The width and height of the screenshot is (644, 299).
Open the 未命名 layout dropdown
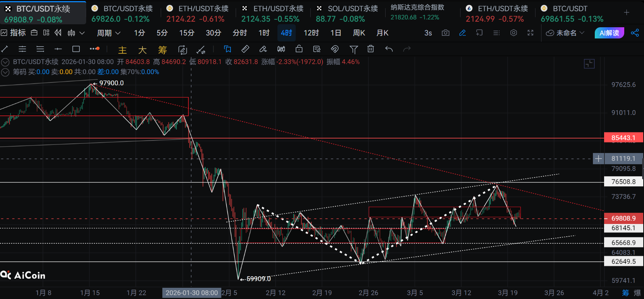point(565,33)
